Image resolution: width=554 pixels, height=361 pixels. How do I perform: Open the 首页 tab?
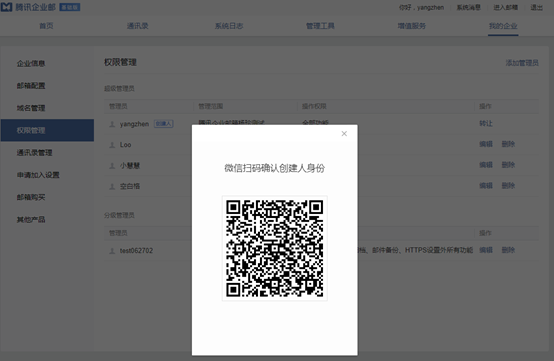click(46, 26)
